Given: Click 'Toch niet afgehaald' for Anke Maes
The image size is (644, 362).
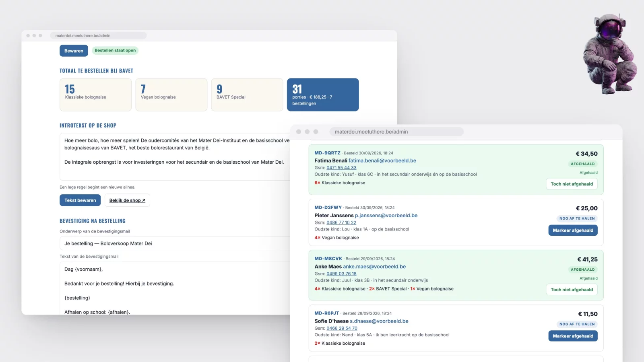Looking at the screenshot, I should 572,290.
